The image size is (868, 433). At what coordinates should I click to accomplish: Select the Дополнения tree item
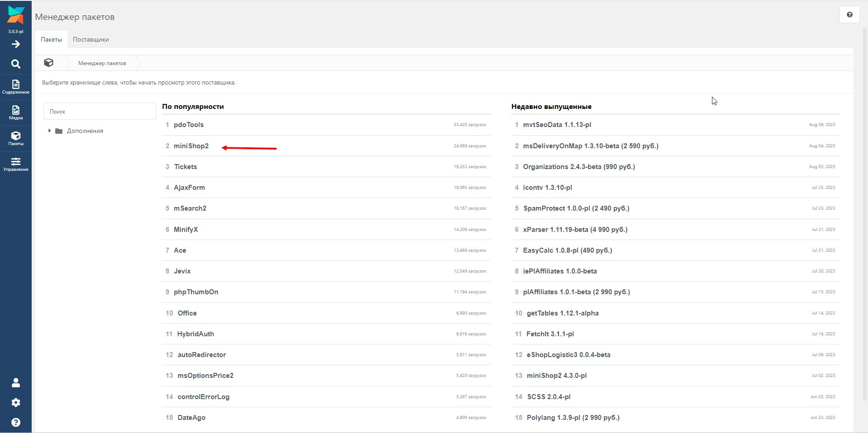pyautogui.click(x=85, y=131)
